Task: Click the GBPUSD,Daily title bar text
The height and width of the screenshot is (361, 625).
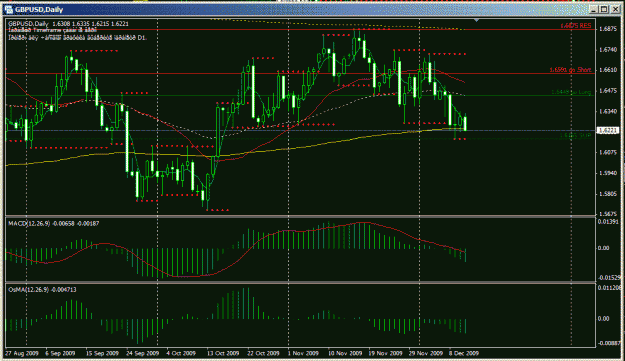Action: [x=39, y=9]
